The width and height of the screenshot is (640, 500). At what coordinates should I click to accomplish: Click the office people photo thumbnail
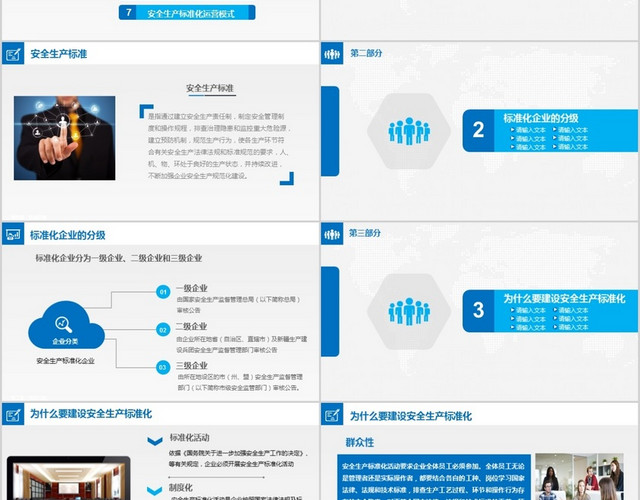pyautogui.click(x=579, y=476)
